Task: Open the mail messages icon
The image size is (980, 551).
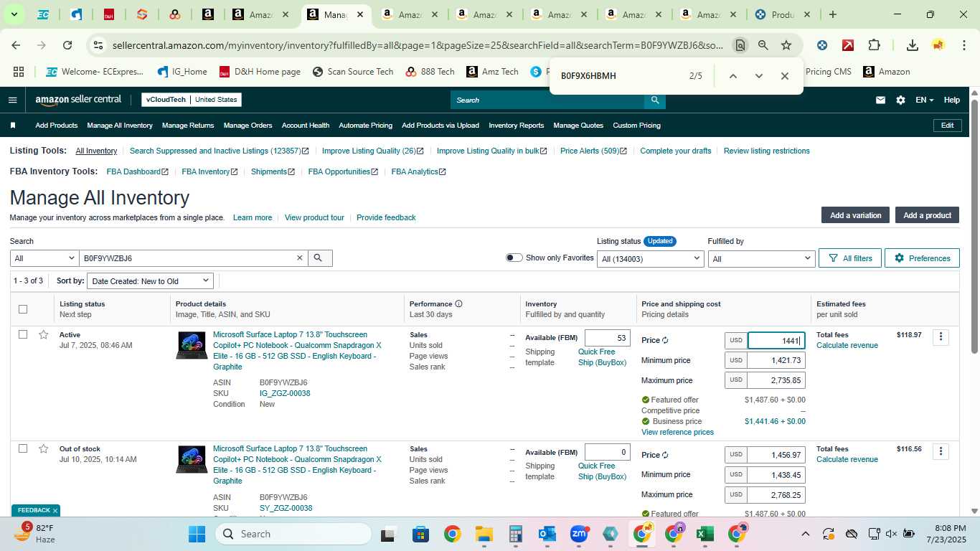Action: click(880, 100)
